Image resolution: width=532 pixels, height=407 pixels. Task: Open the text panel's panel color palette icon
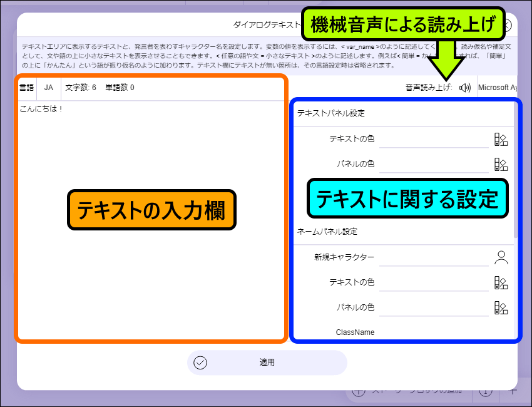pyautogui.click(x=501, y=164)
